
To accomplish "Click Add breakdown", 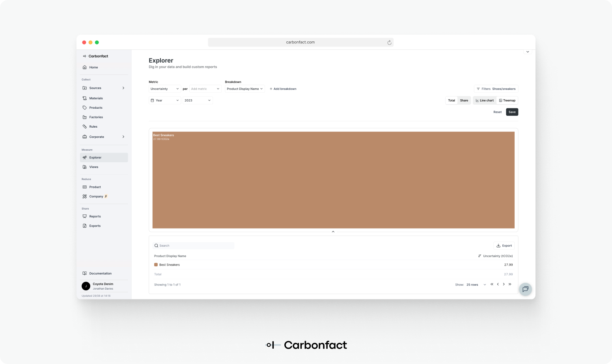I will [283, 89].
